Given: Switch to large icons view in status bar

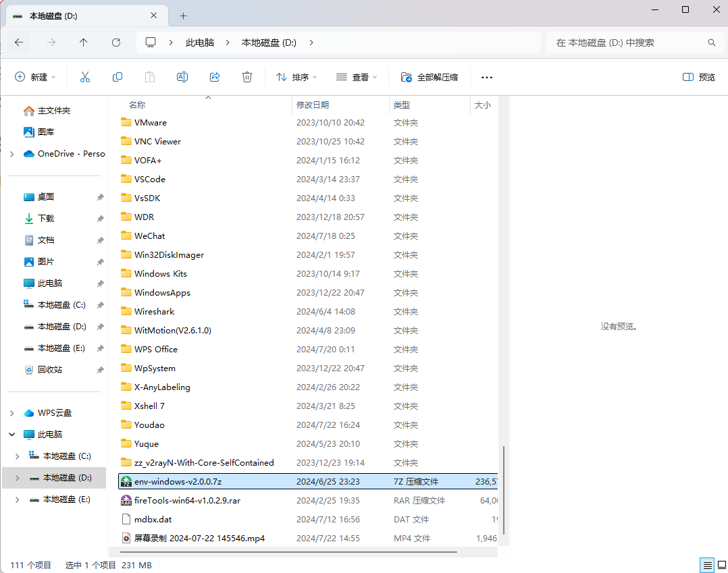Looking at the screenshot, I should coord(722,565).
